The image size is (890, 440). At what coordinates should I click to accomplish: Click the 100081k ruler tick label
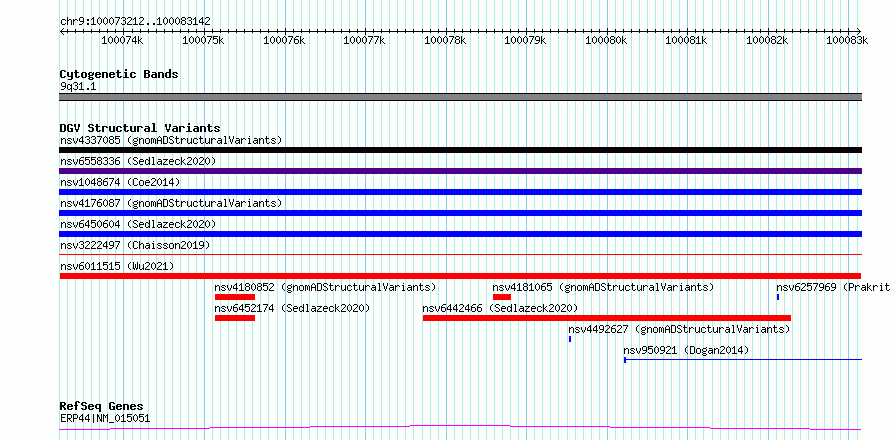[x=687, y=40]
